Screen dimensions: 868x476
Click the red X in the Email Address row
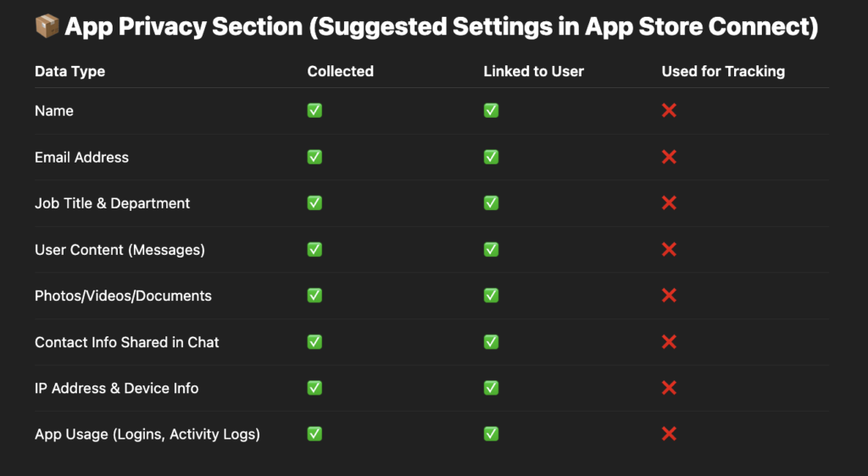tap(669, 157)
